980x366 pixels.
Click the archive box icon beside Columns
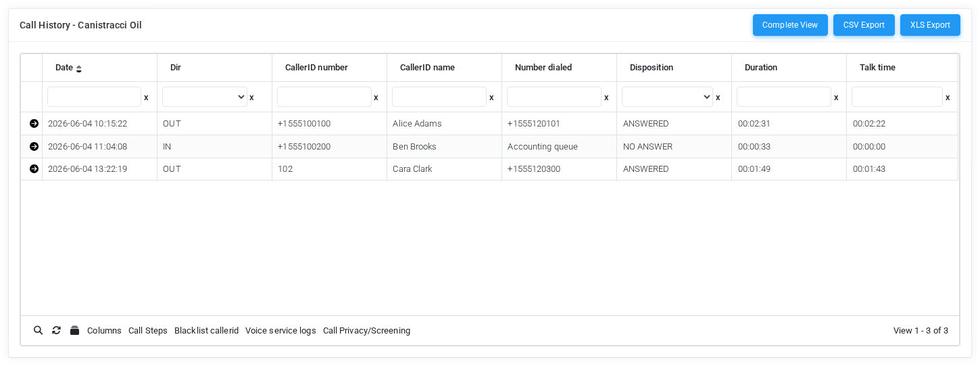(x=75, y=330)
